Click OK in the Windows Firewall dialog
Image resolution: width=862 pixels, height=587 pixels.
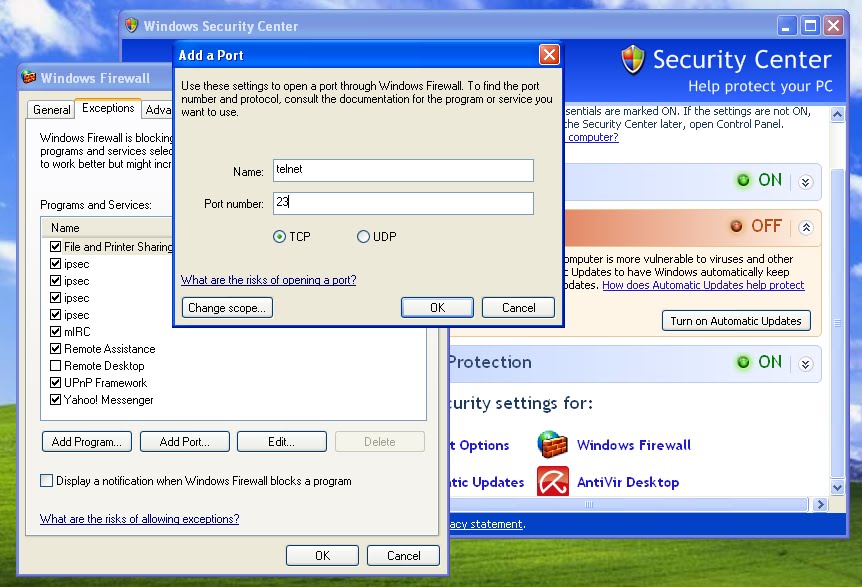322,556
